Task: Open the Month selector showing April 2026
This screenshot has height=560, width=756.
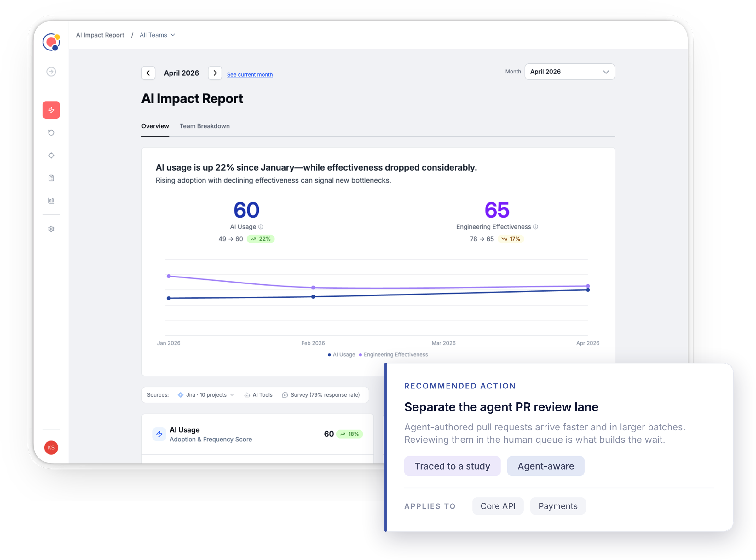Action: pos(570,72)
